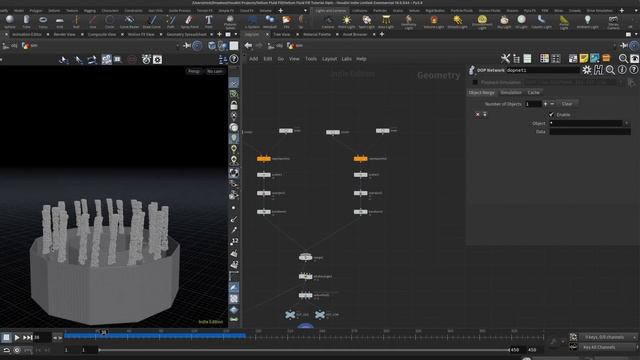Click the network editor back arrow
640x360 pixels.
[248, 45]
